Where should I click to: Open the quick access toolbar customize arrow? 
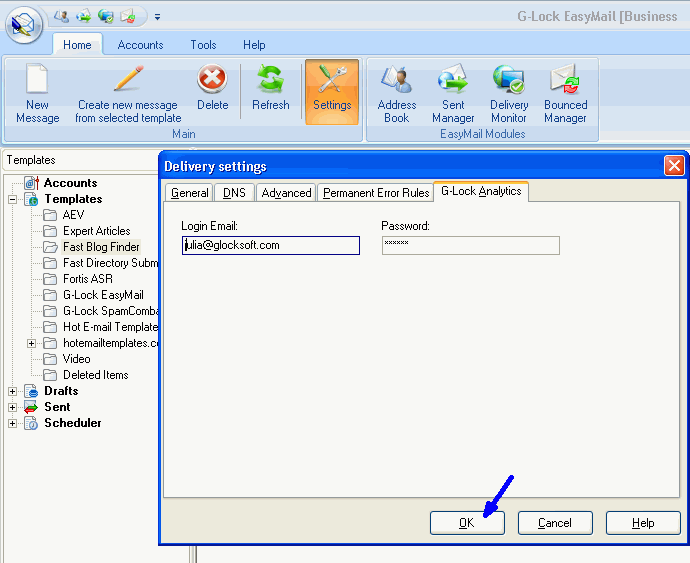pos(157,17)
